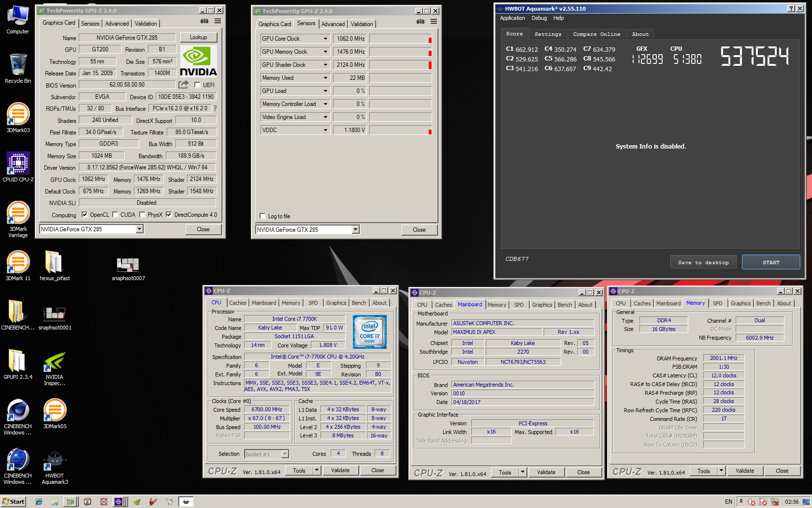Open the Computer desktop icon
Image resolution: width=812 pixels, height=508 pixels.
tap(18, 20)
